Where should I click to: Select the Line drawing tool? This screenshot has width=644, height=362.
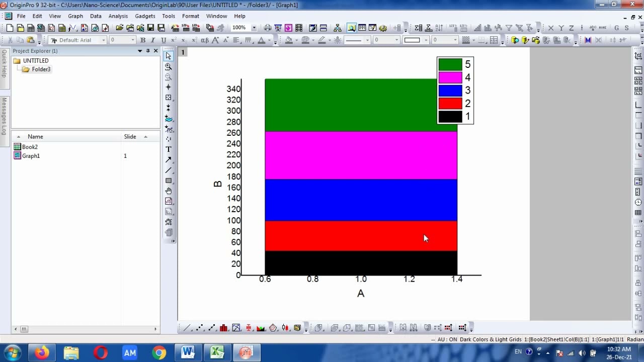[169, 170]
